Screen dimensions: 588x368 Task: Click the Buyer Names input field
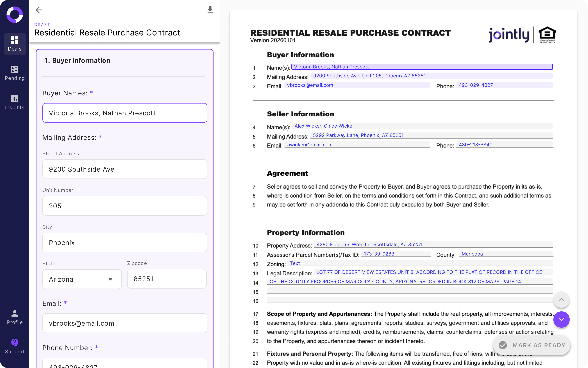tap(125, 113)
